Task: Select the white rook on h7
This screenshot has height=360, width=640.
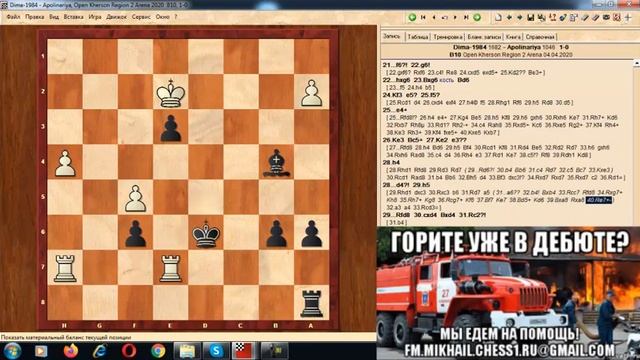Action: coord(65,268)
